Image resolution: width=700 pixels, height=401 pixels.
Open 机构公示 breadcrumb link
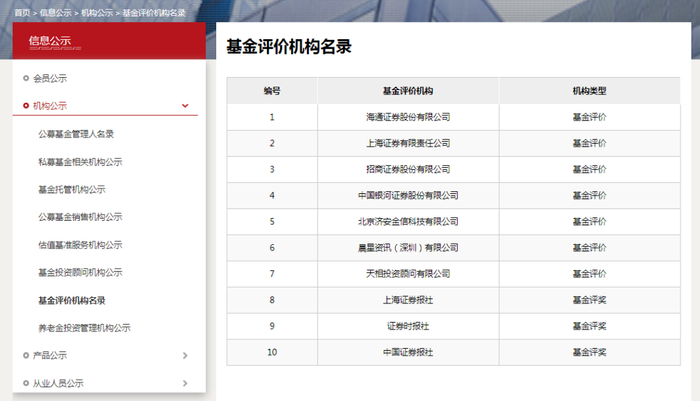97,13
